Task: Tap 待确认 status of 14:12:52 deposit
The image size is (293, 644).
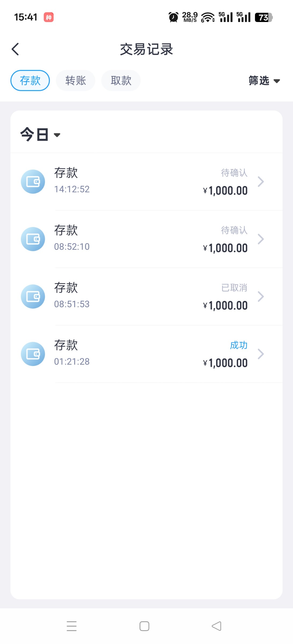Action: point(234,173)
